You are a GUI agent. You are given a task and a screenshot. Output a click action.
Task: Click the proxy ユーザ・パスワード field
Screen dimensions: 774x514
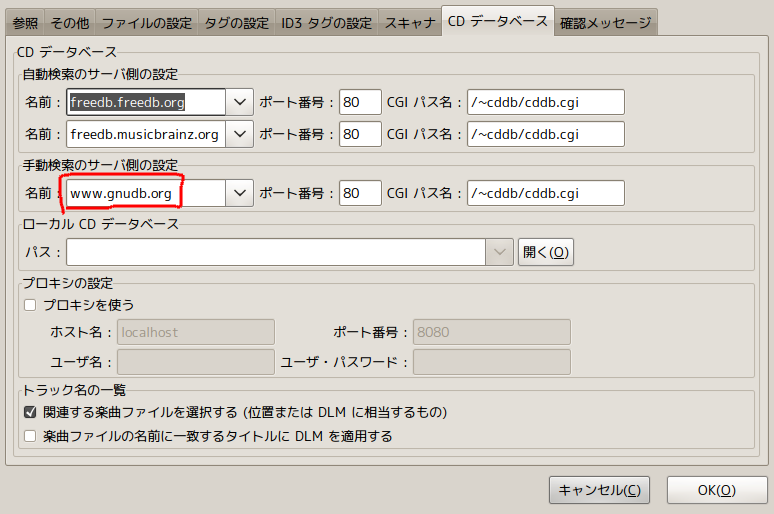point(492,362)
